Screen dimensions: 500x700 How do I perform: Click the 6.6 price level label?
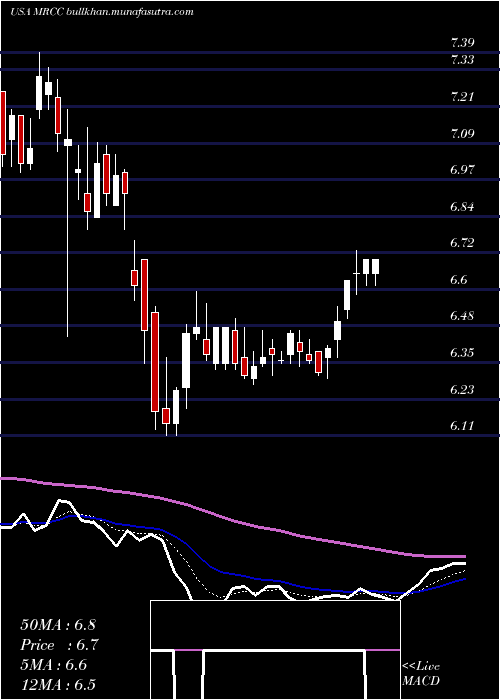coord(458,279)
